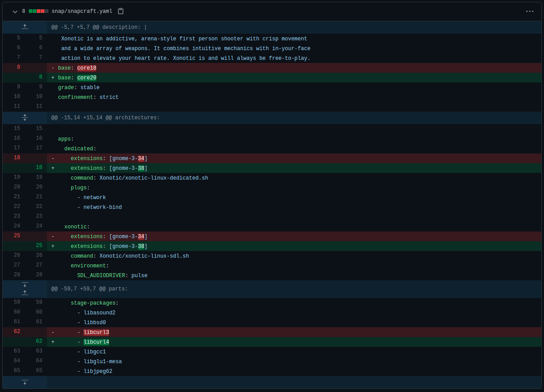Viewport: 544px width, 392px height.
Task: Collapse the snap/snapcraft.yaml file diff
Action: pyautogui.click(x=15, y=12)
